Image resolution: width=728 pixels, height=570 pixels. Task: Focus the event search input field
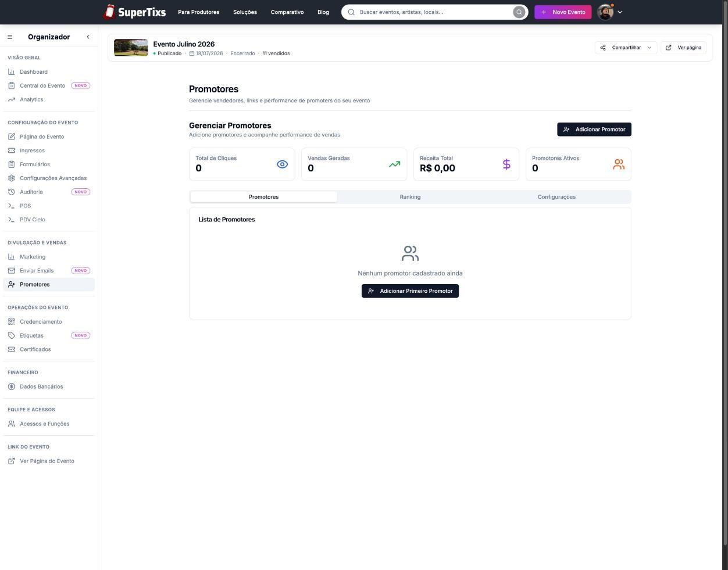[x=435, y=12]
